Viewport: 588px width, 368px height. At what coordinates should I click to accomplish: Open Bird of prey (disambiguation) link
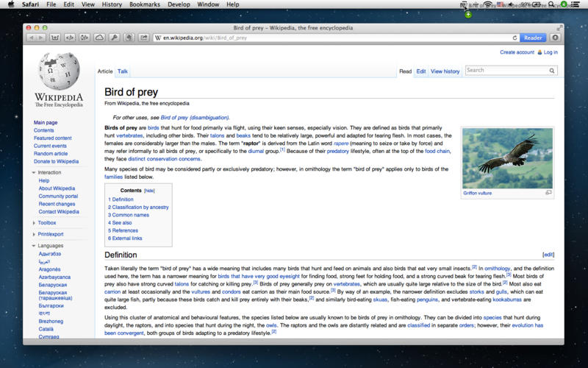(x=195, y=118)
